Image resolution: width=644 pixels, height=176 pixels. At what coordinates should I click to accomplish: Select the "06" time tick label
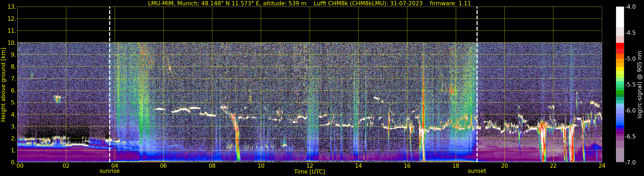coord(163,166)
